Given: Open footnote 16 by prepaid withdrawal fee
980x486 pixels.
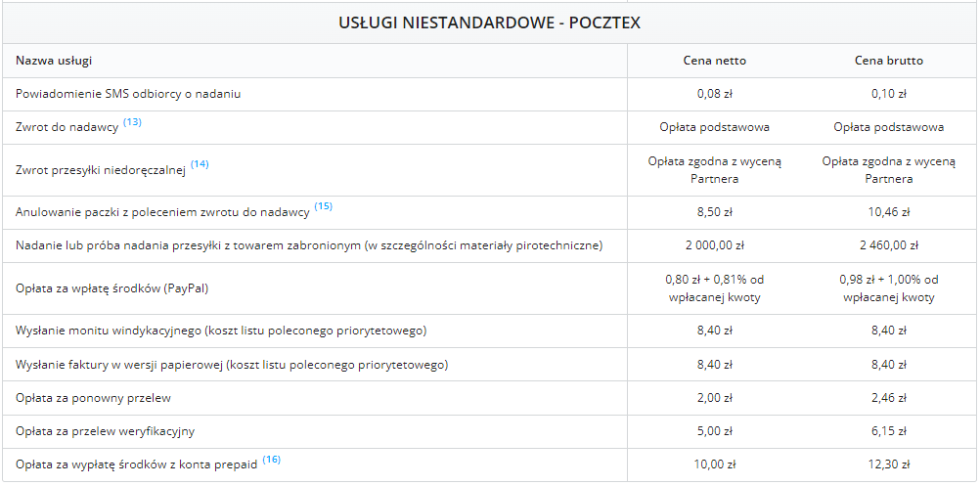Looking at the screenshot, I should pos(271,460).
